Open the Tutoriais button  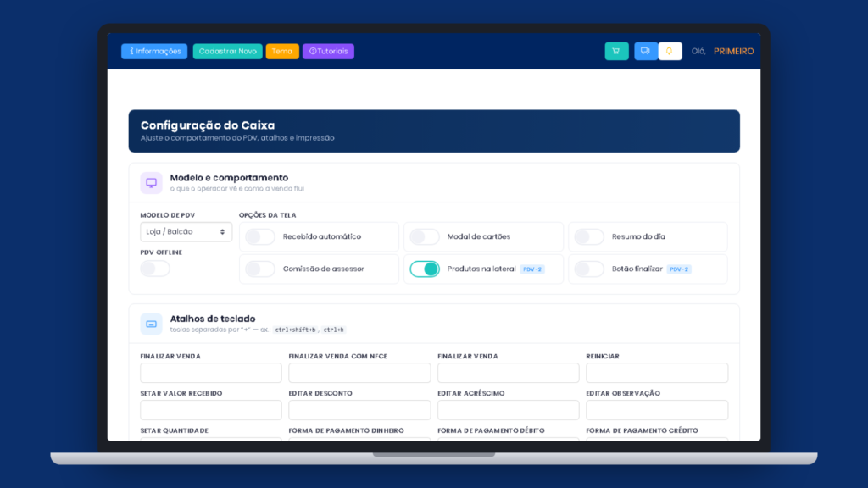tap(328, 51)
